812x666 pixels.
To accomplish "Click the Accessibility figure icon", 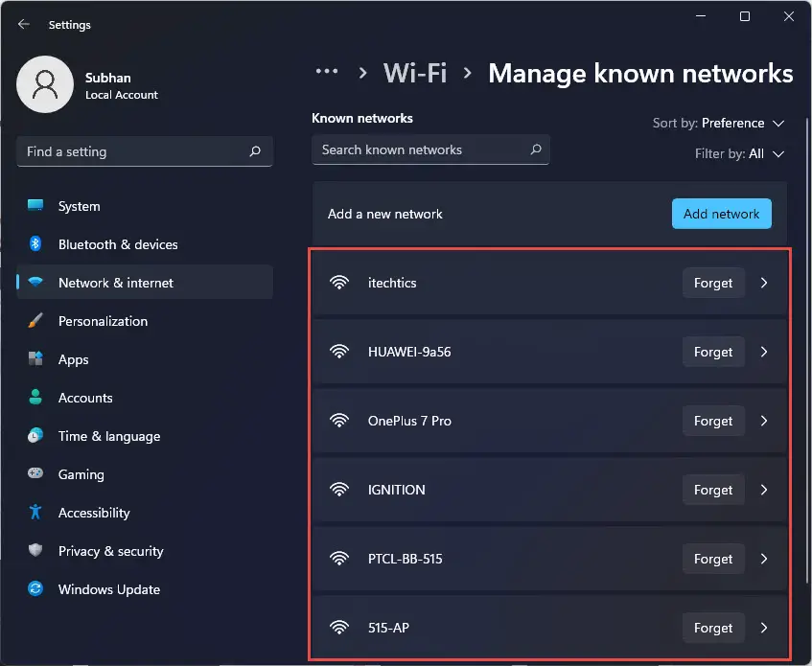I will tap(35, 512).
